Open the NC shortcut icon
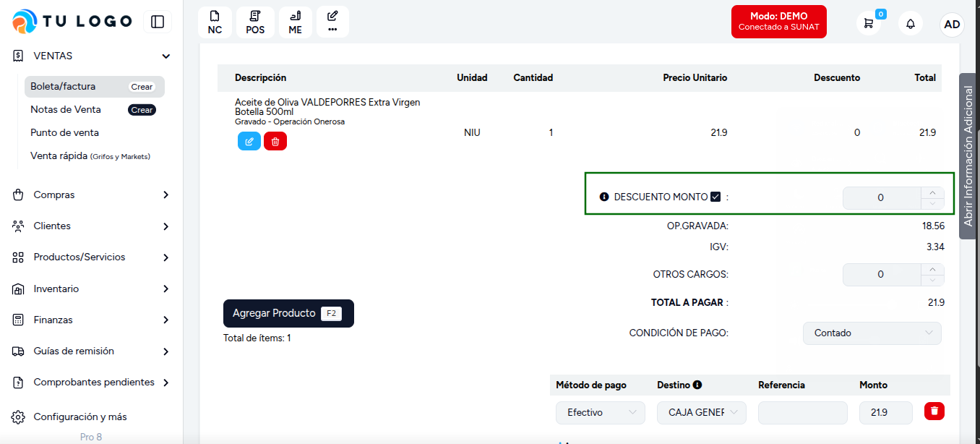Screen dimensions: 980x444 pos(215,22)
